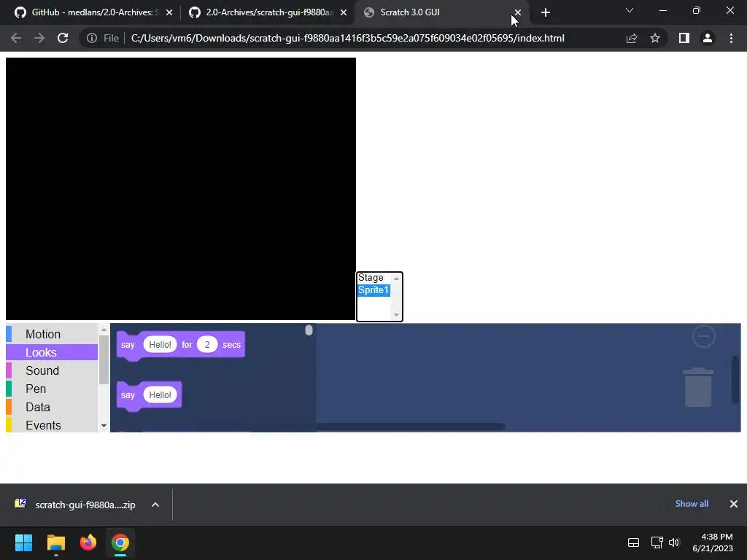Open a new browser tab

point(546,12)
